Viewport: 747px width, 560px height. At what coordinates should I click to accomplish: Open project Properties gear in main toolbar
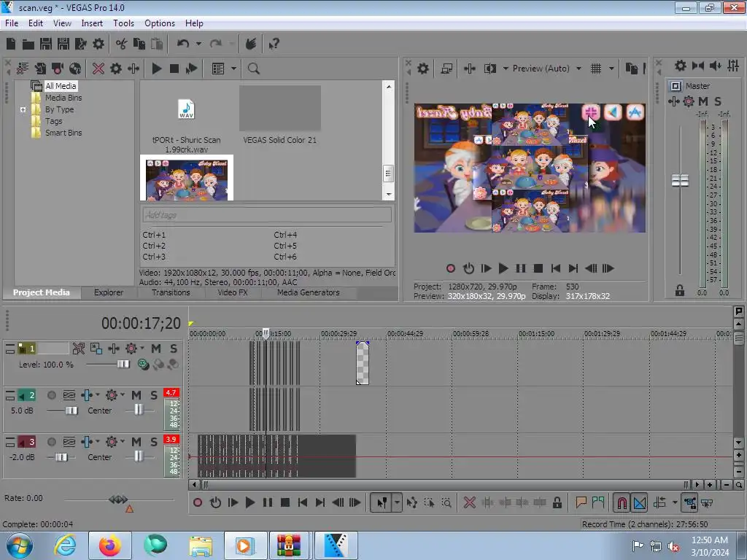(98, 44)
